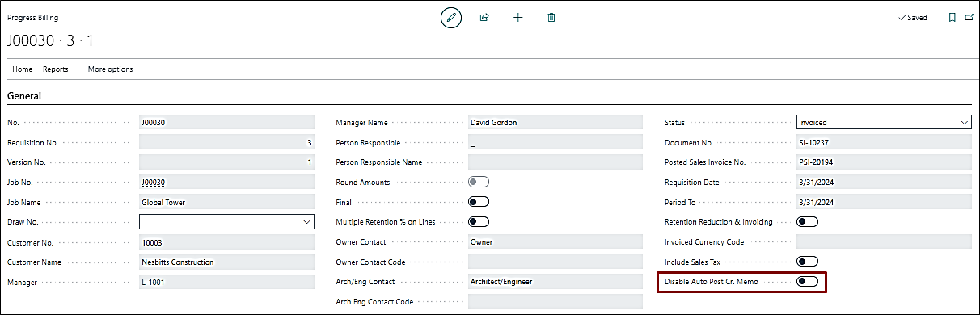Click Document No. field SI-10237
The height and width of the screenshot is (315, 980).
884,142
